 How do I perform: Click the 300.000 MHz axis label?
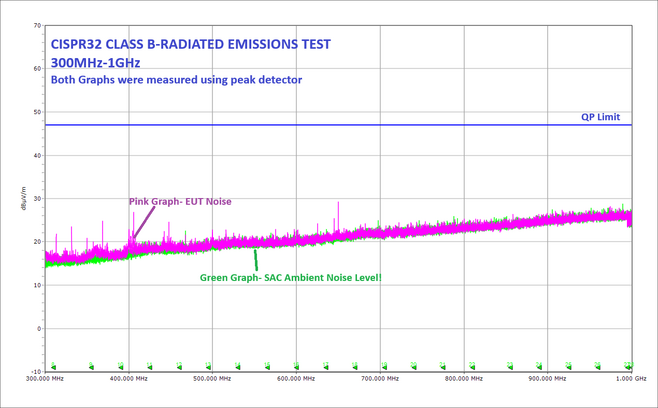pos(44,379)
